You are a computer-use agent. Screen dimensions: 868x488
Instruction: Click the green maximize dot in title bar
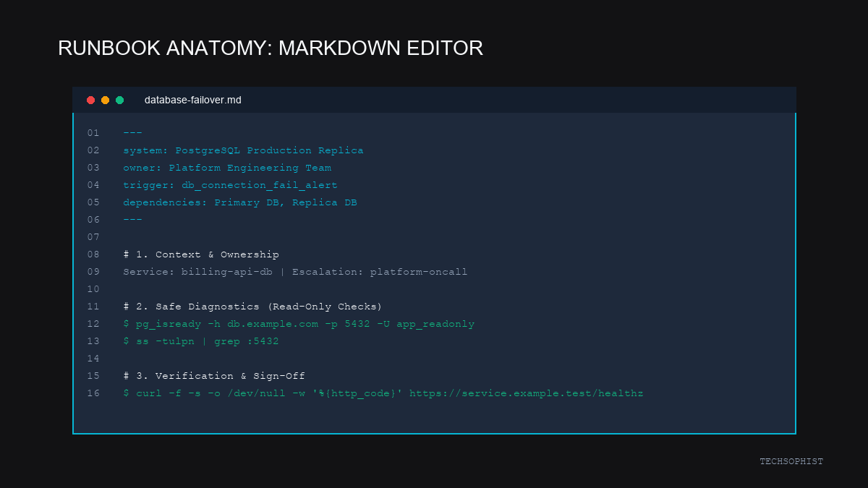[x=120, y=100]
